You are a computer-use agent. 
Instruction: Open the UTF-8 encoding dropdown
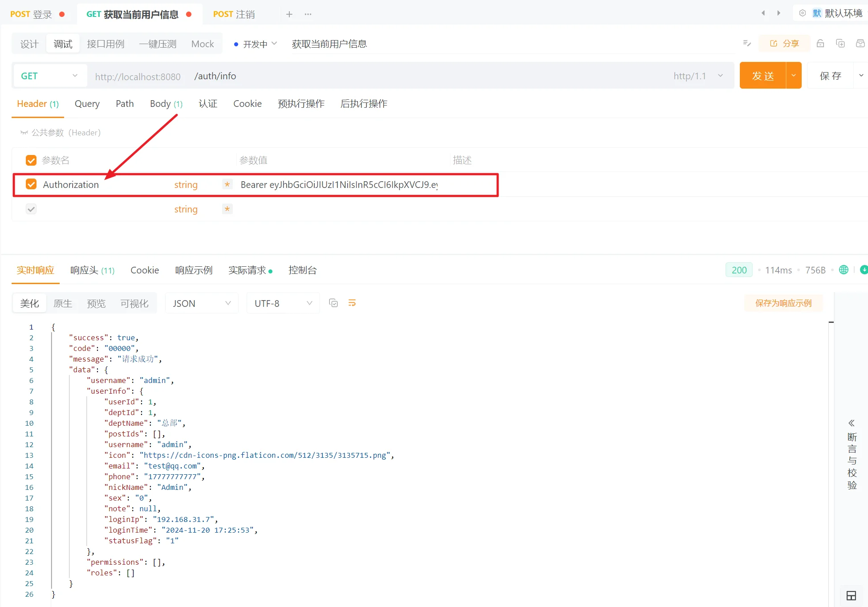tap(283, 303)
